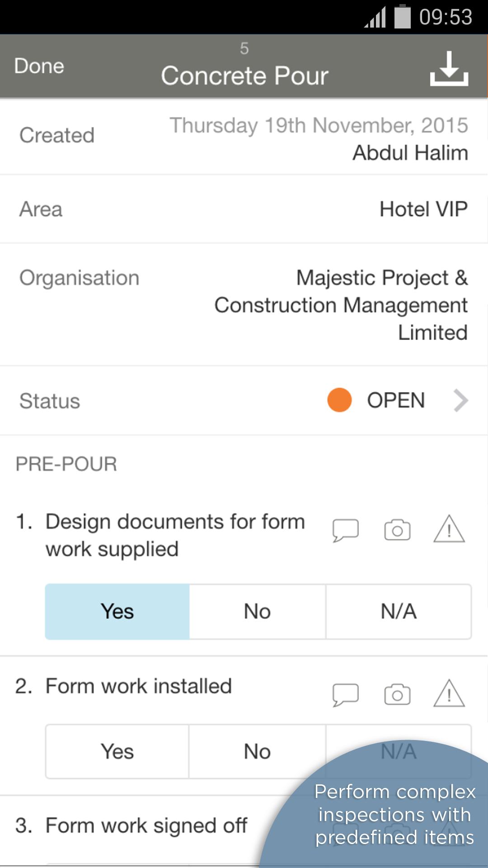Tap the download icon in header

(449, 69)
